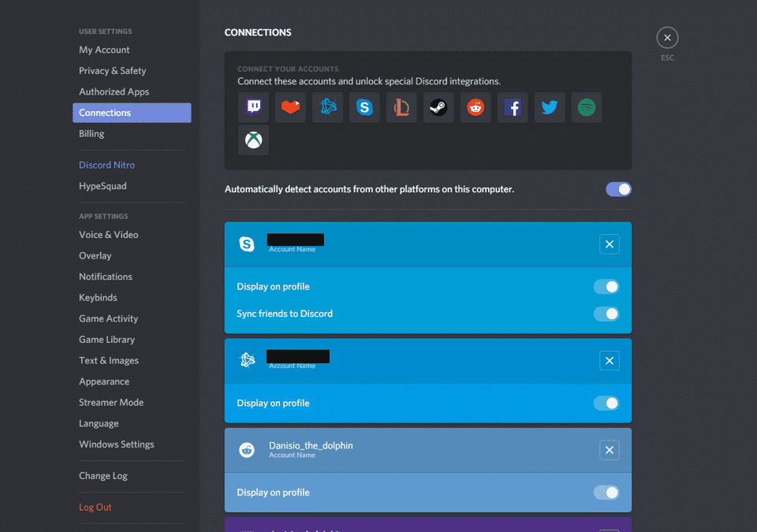Toggle automatic account detection switch
Viewport: 757px width, 532px height.
(x=618, y=189)
